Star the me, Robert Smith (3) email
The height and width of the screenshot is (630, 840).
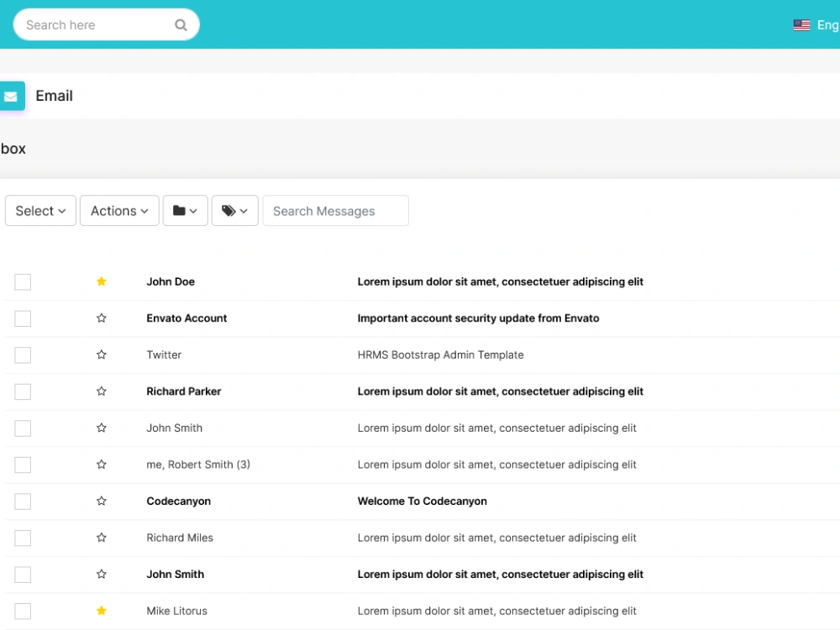[102, 464]
